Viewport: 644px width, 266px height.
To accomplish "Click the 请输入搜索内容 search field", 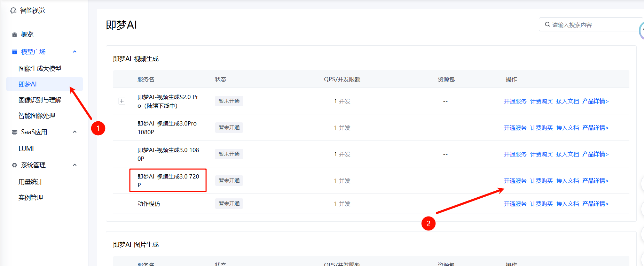I will [591, 24].
